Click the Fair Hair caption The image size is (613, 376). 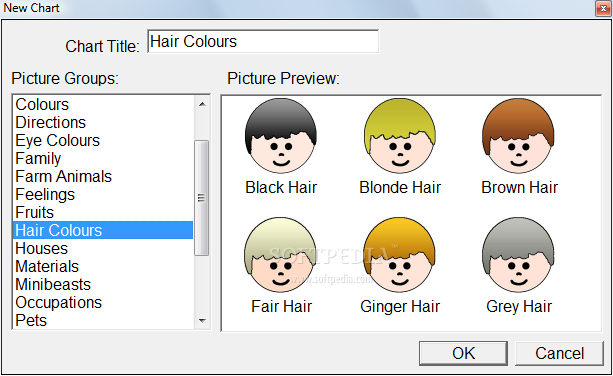281,306
